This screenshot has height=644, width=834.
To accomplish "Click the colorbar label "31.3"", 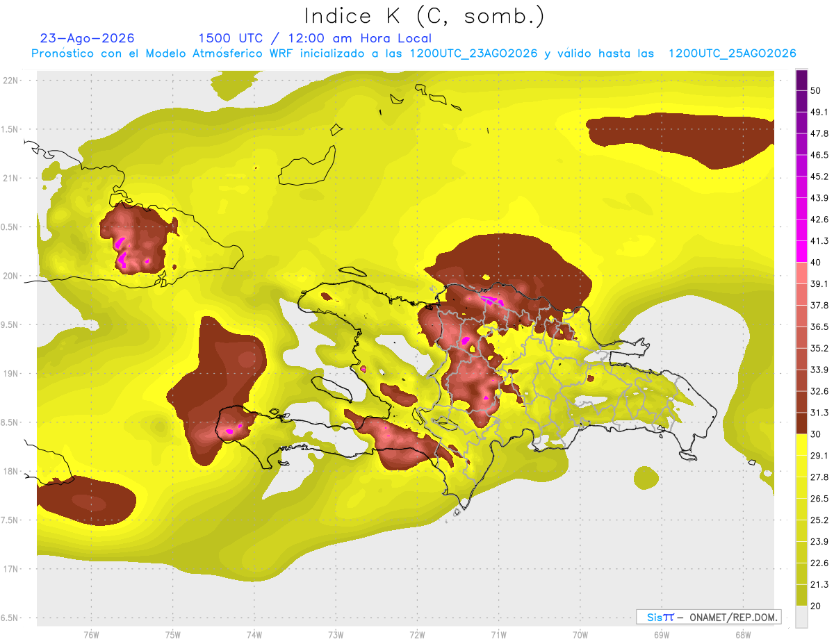I will [x=820, y=413].
